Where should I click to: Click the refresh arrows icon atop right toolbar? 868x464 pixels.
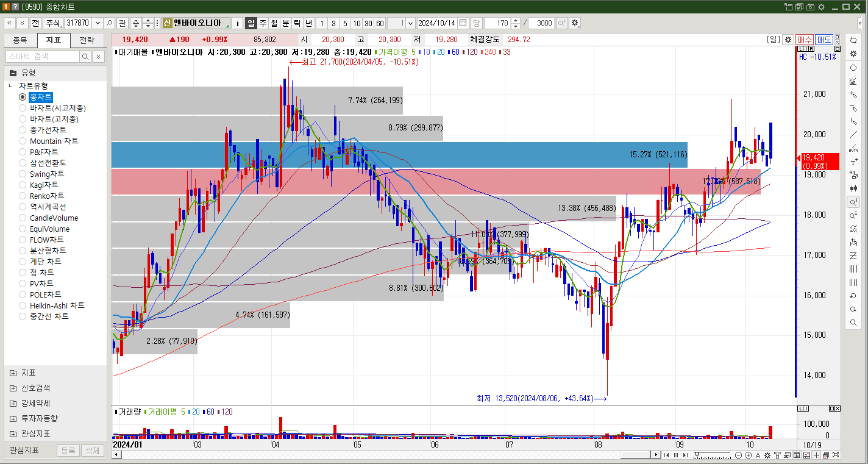pos(853,40)
